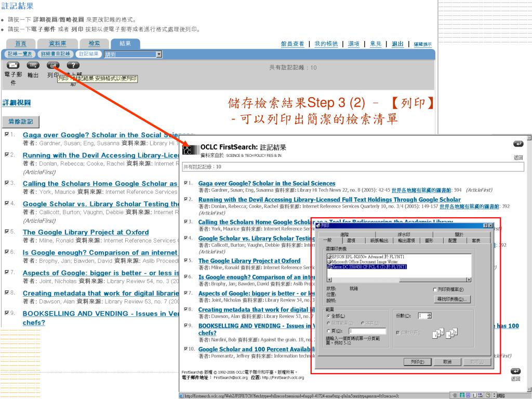Uncheck record 9 BOOKSELLING AND VENDING in main list
Viewport: 532px width, 399px height.
click(7, 313)
